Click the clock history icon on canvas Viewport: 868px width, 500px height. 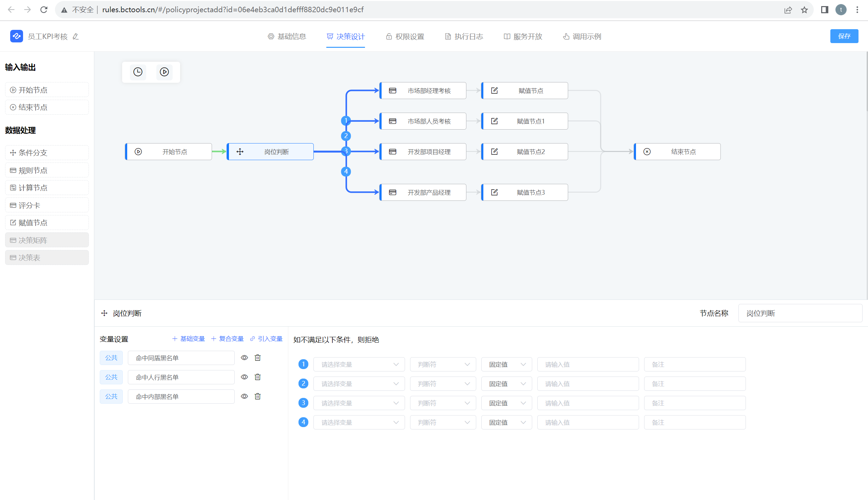pyautogui.click(x=138, y=72)
